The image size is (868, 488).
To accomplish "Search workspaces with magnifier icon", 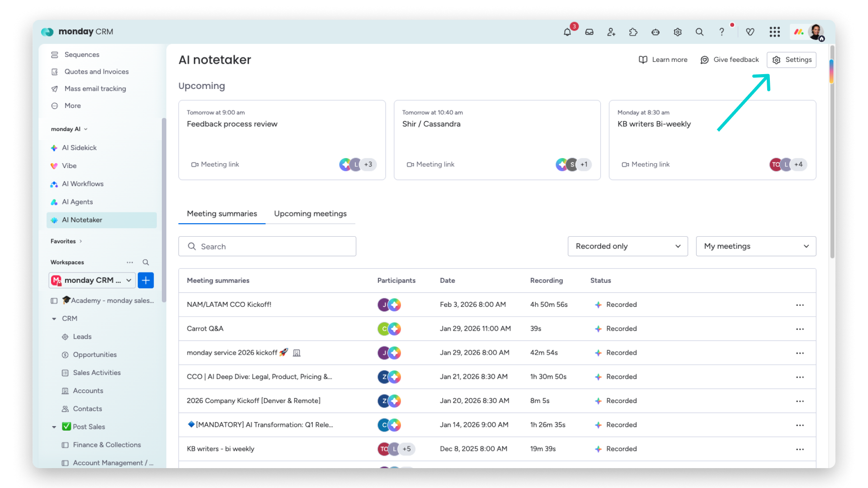I will pos(146,263).
